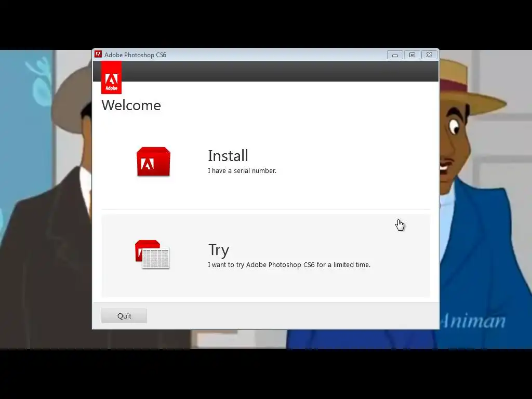Click the red Adobe Install box icon
532x399 pixels.
point(153,162)
